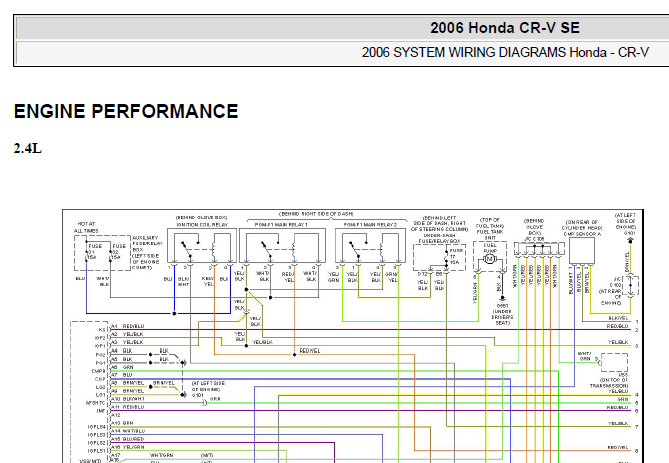Click the PGM-FI main relay 1 coil symbol
The height and width of the screenshot is (463, 669).
point(294,250)
